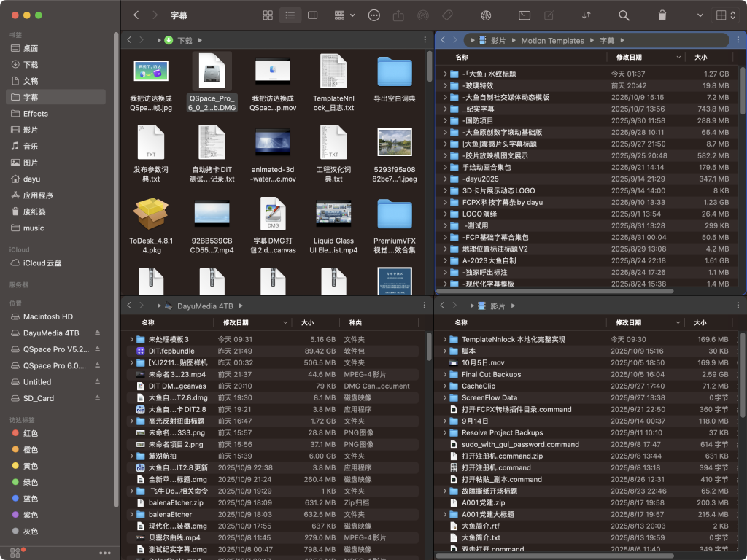747x560 pixels.
Task: Click the search magnifier icon
Action: [624, 15]
